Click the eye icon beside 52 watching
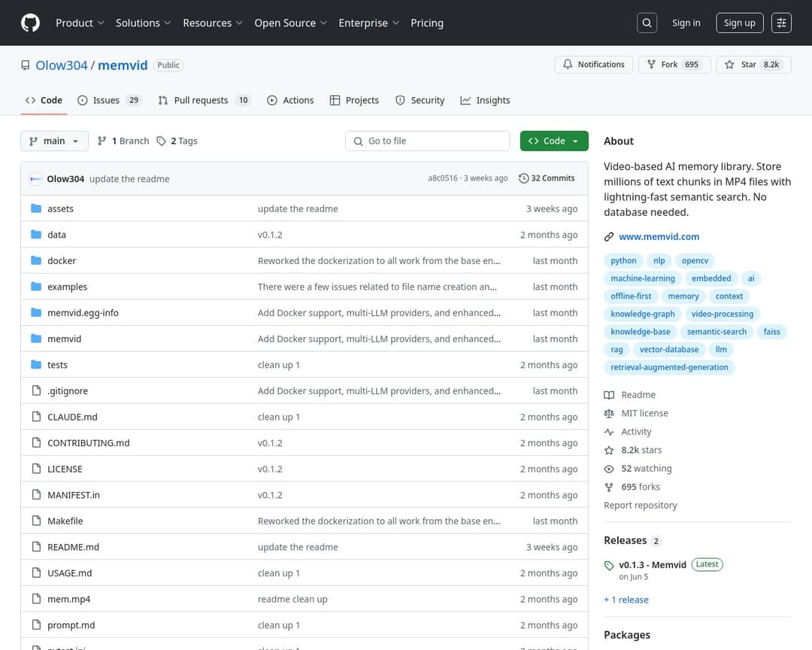Image resolution: width=812 pixels, height=650 pixels. 609,469
